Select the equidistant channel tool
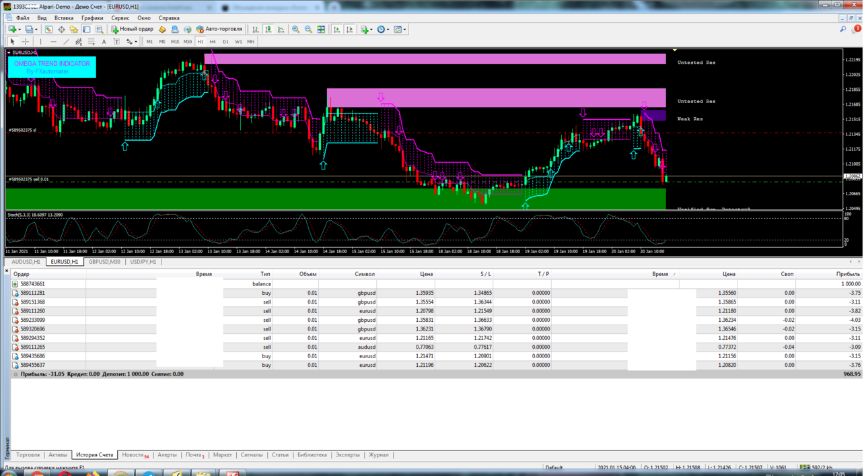Viewport: 868px width, 476px height. [x=79, y=42]
